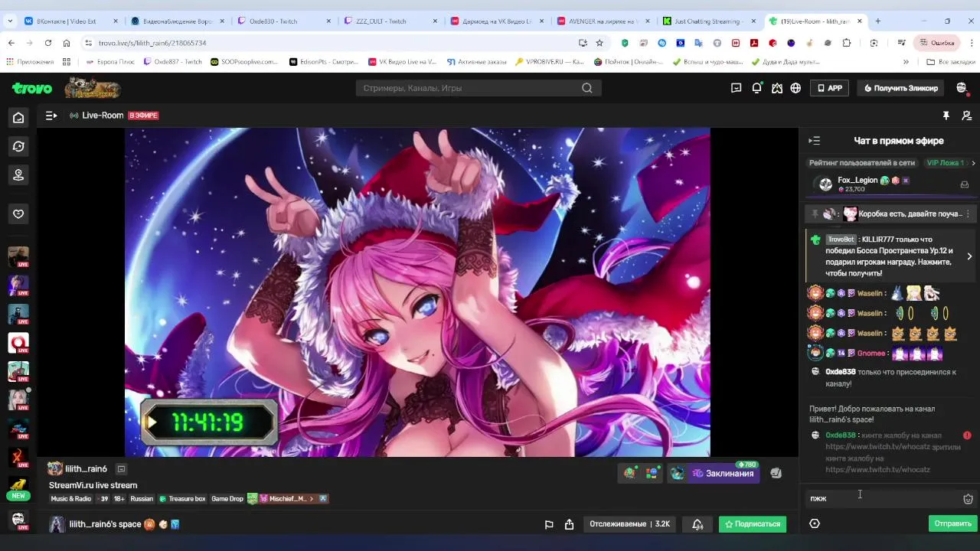Open the Following heart icon in sidebar
This screenshot has width=980, height=551.
(18, 214)
